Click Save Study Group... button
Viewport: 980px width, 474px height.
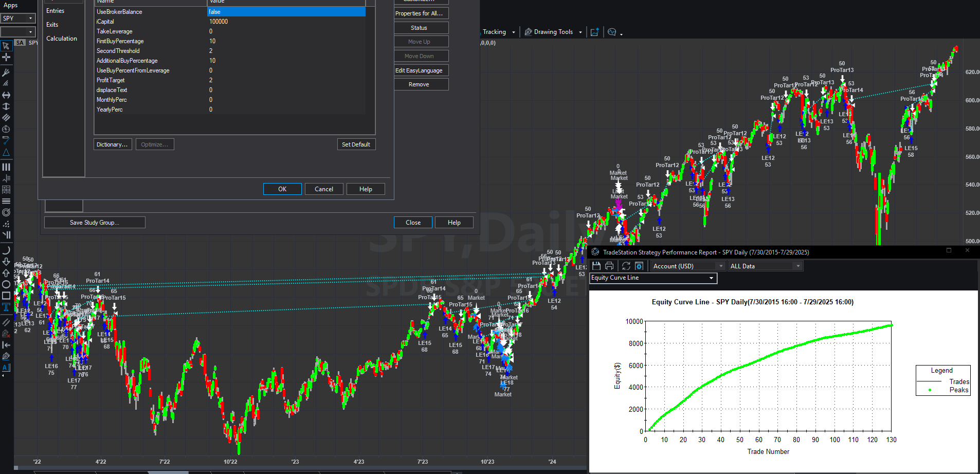pyautogui.click(x=95, y=223)
